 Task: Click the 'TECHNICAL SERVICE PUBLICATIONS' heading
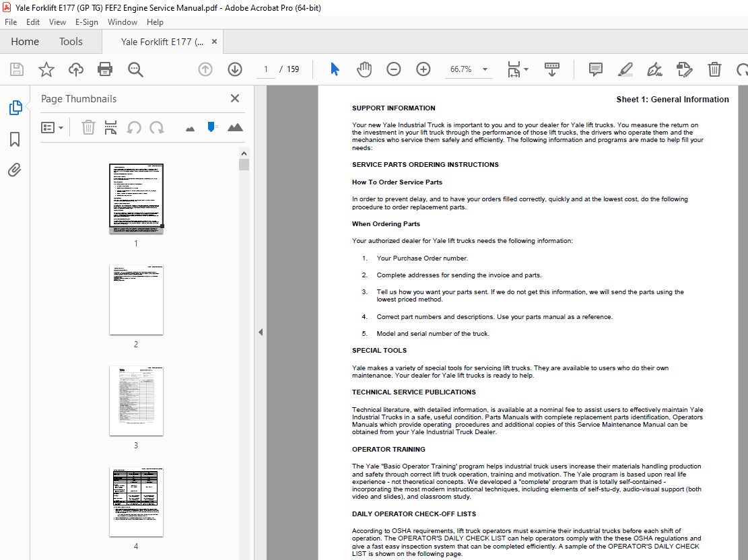[413, 392]
